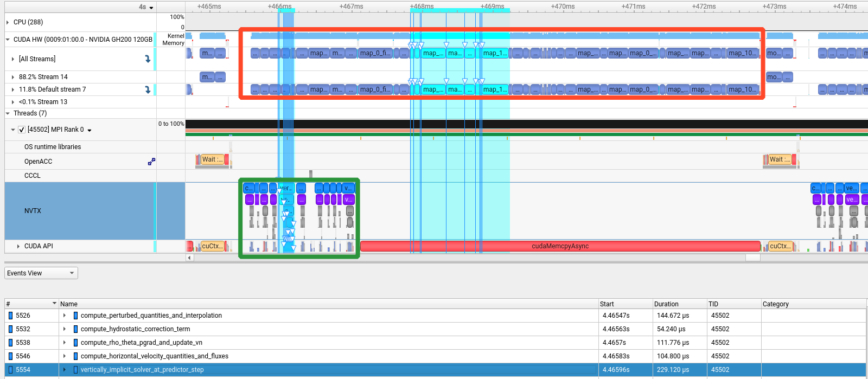
Task: Open the 4s timeline scale dropdown
Action: [146, 7]
